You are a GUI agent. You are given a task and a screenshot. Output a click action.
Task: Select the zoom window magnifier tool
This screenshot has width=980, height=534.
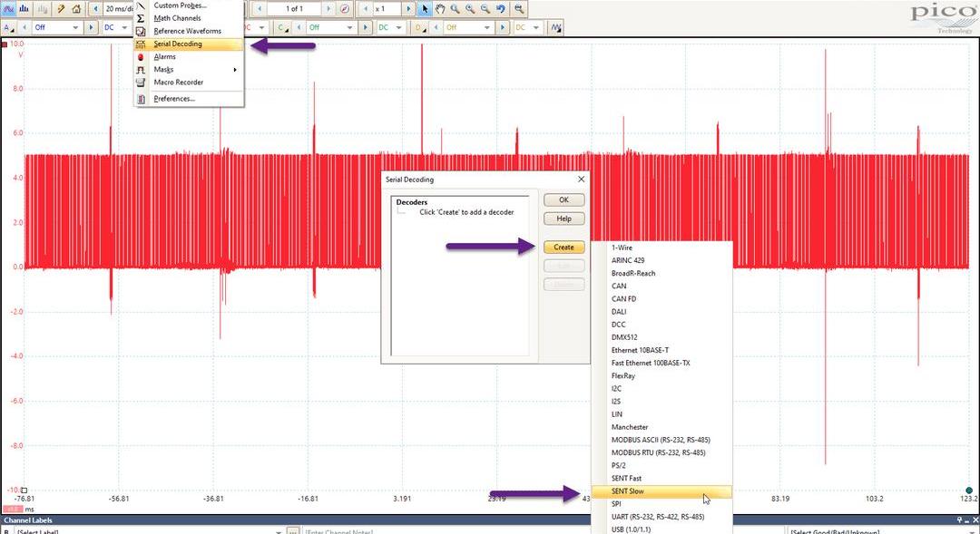(x=455, y=9)
